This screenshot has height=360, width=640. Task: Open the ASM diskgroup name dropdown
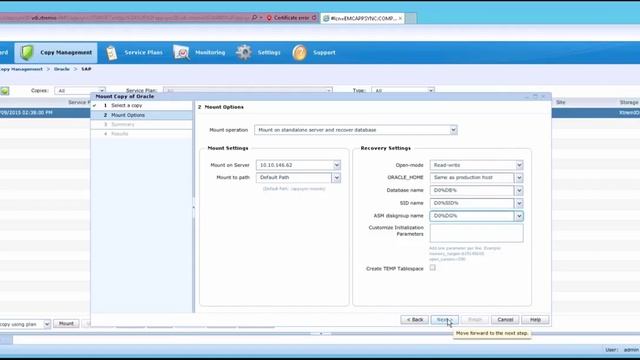519,216
